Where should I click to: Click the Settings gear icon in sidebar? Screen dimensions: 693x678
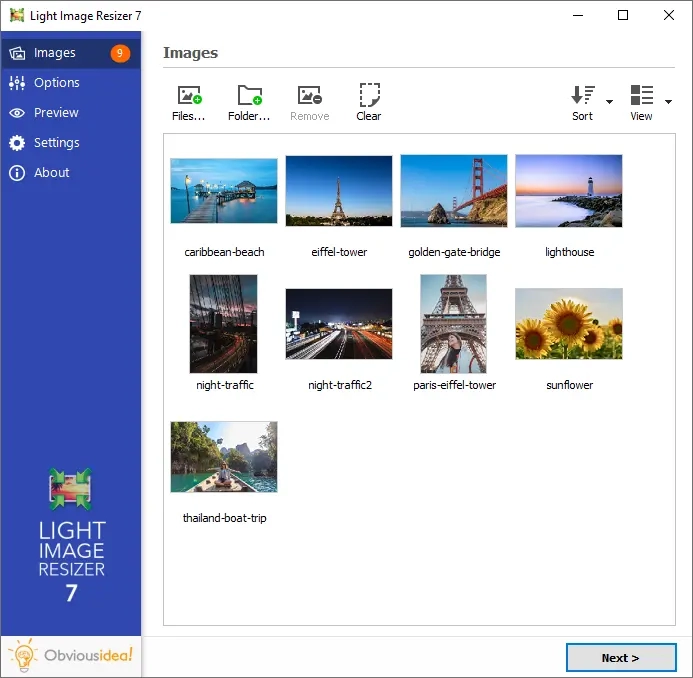pos(17,143)
